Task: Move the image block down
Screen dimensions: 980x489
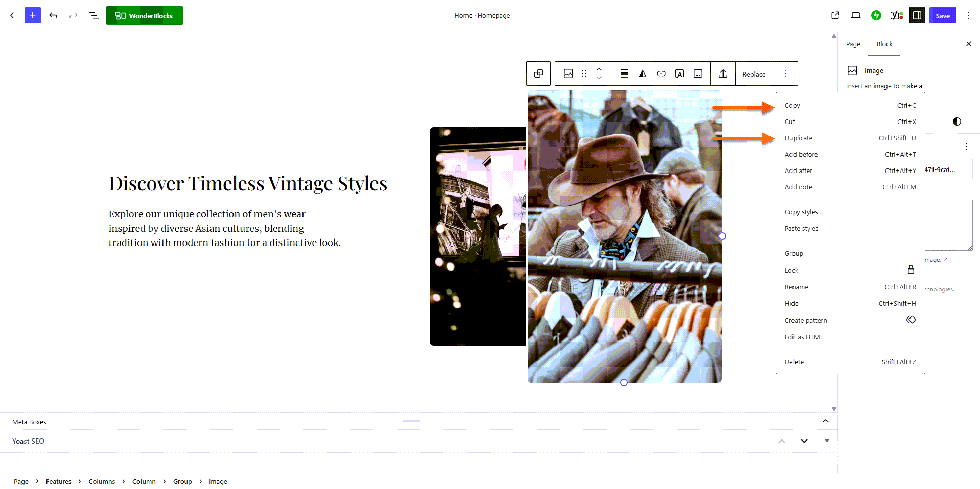Action: pos(599,78)
